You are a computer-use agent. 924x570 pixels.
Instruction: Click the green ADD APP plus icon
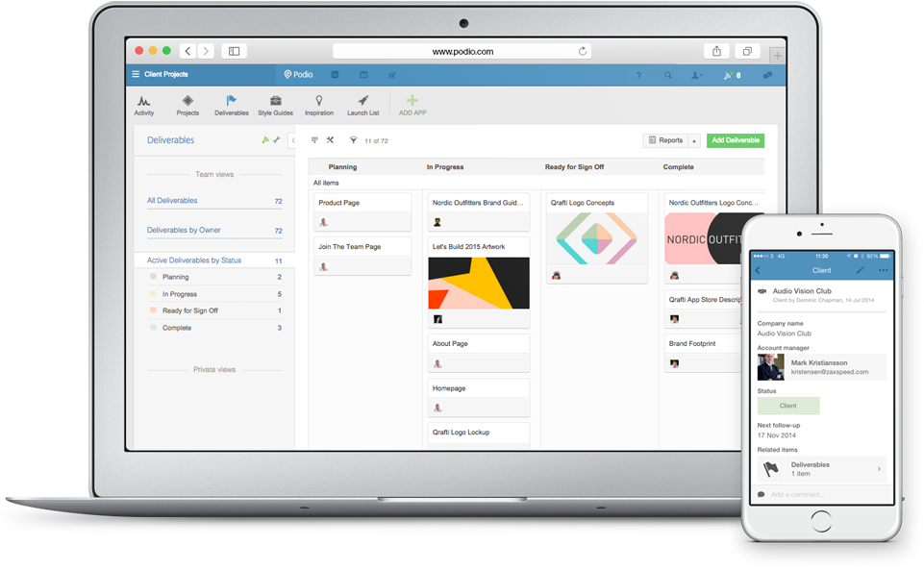[412, 100]
